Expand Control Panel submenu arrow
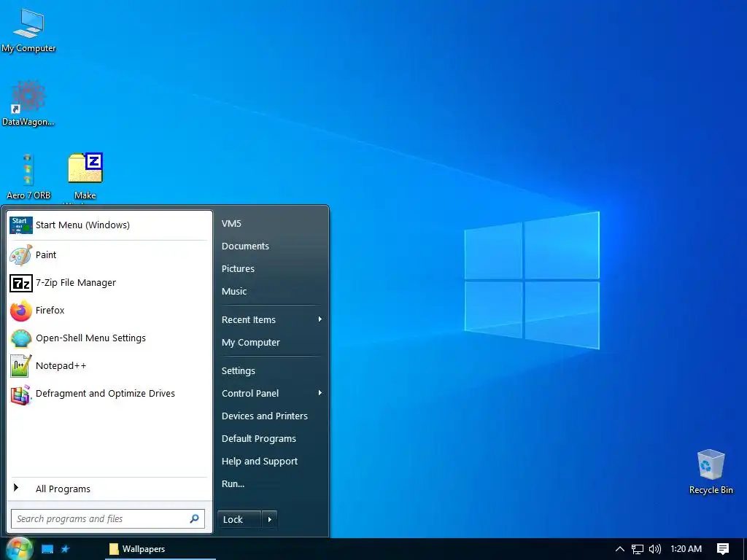Image resolution: width=747 pixels, height=560 pixels. tap(320, 393)
